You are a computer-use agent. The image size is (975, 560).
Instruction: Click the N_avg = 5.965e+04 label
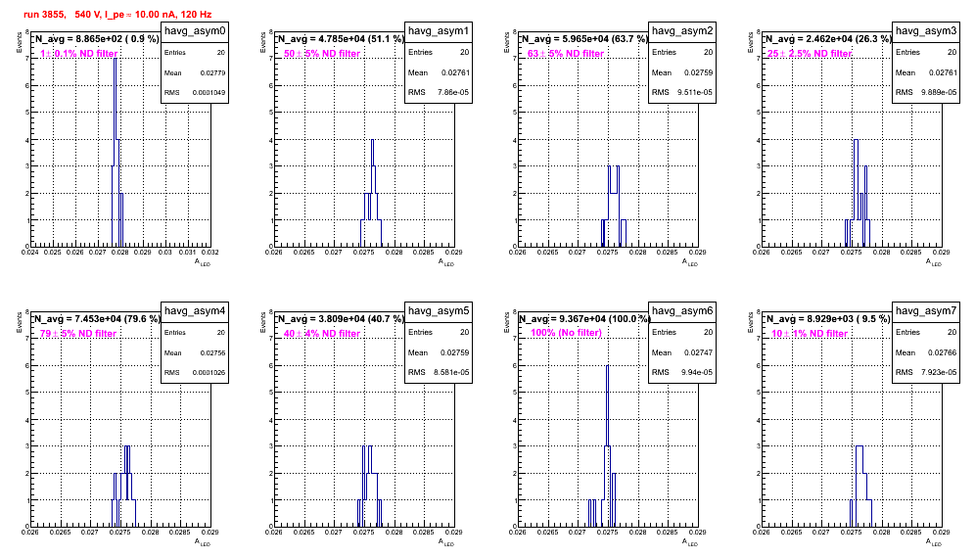(584, 38)
